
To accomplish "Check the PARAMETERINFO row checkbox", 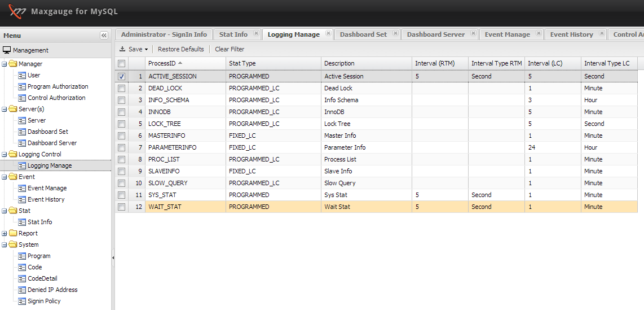I will 121,147.
